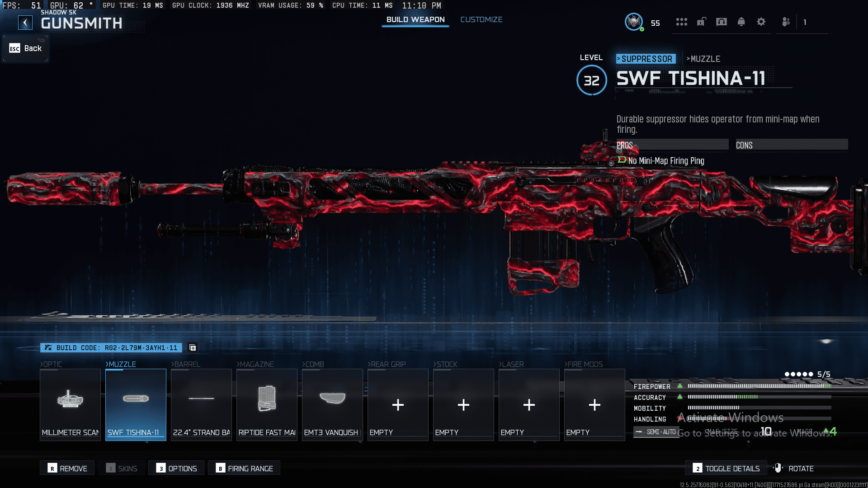Expand the Muzzle category header

click(x=121, y=364)
